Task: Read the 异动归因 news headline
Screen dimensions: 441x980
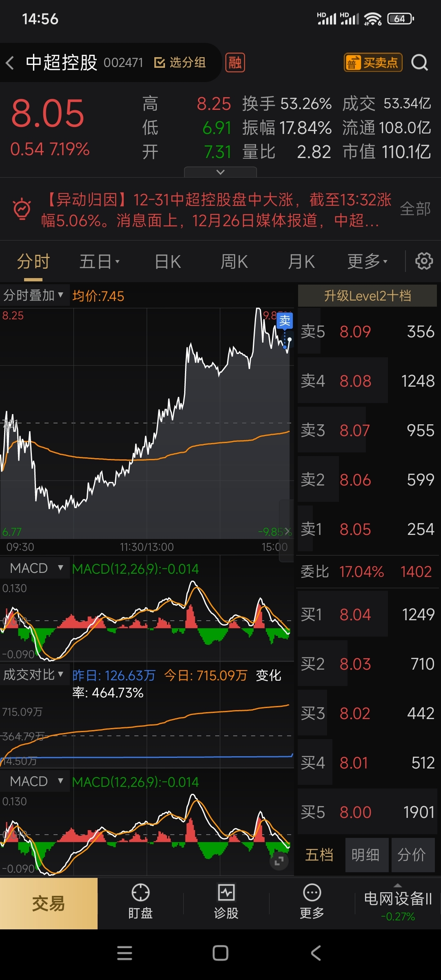Action: [x=216, y=210]
